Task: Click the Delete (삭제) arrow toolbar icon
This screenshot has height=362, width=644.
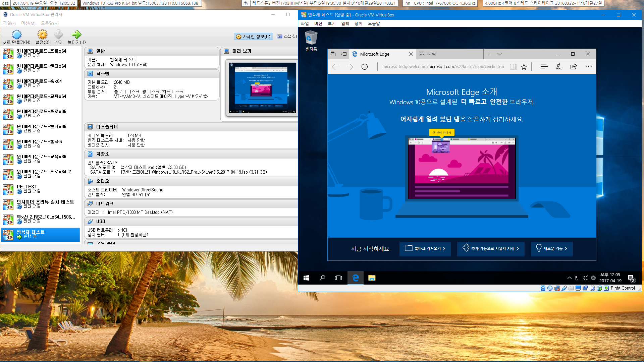Action: (58, 35)
